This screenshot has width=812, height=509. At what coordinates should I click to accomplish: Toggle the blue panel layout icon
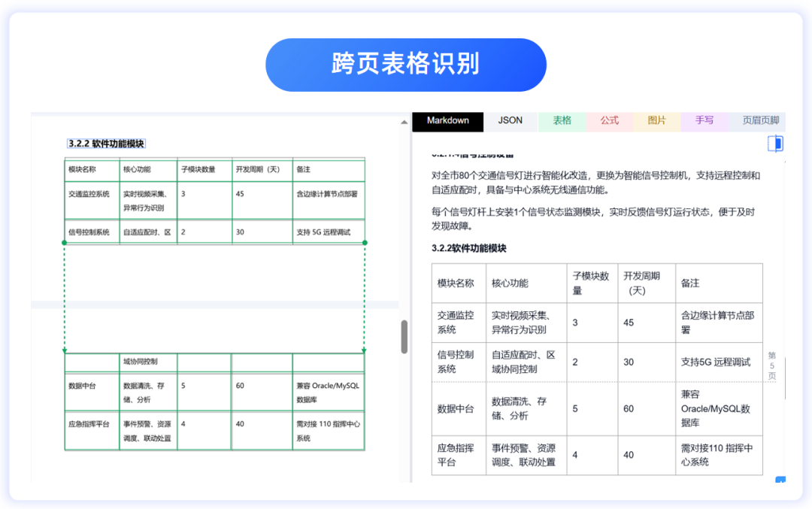[775, 143]
